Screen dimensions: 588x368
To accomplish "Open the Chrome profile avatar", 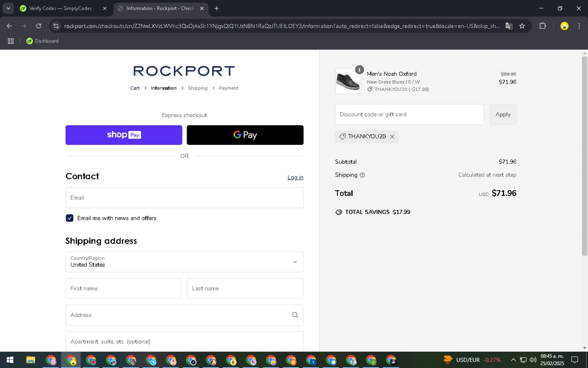I will [564, 26].
